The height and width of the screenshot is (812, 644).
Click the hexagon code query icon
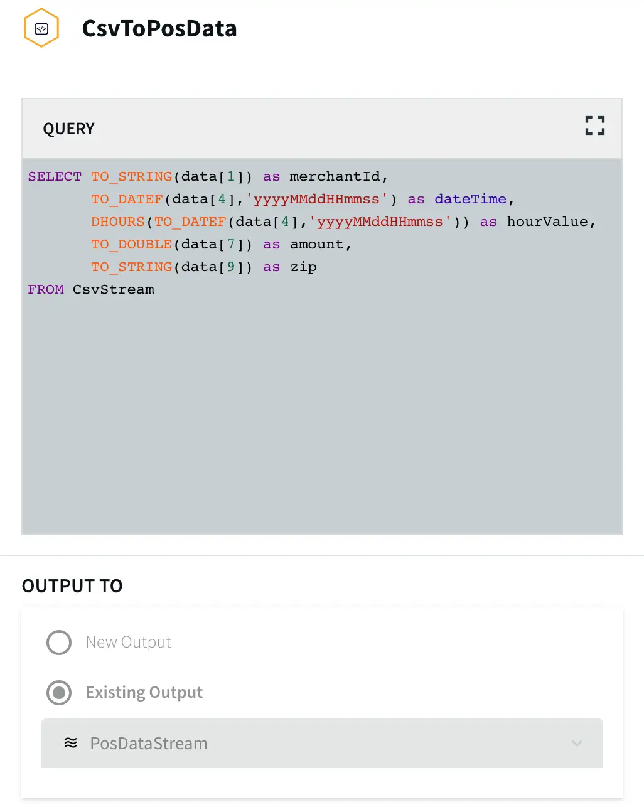point(41,28)
